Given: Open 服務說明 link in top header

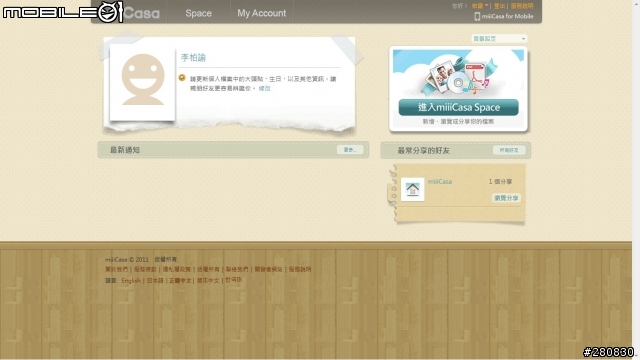Looking at the screenshot, I should click(x=522, y=6).
